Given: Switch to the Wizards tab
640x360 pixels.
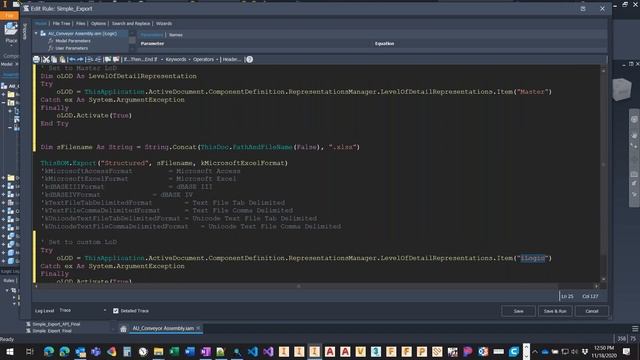Looking at the screenshot, I should coord(164,24).
